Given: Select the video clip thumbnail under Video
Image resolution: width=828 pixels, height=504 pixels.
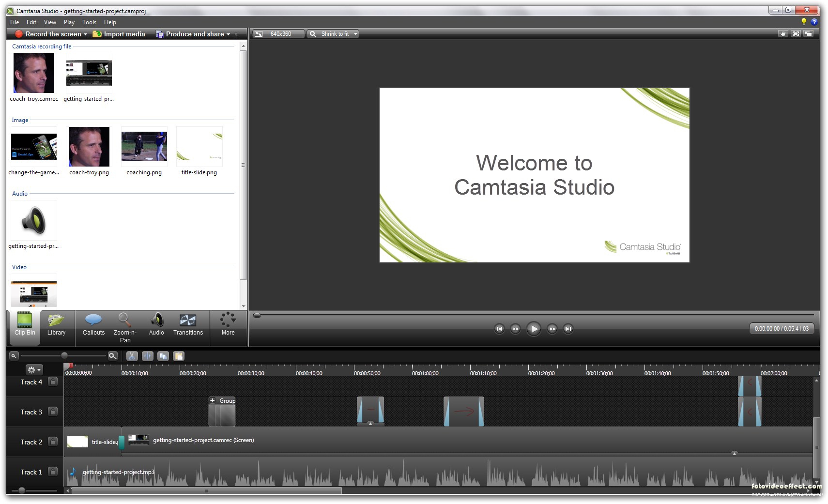Looking at the screenshot, I should tap(34, 291).
